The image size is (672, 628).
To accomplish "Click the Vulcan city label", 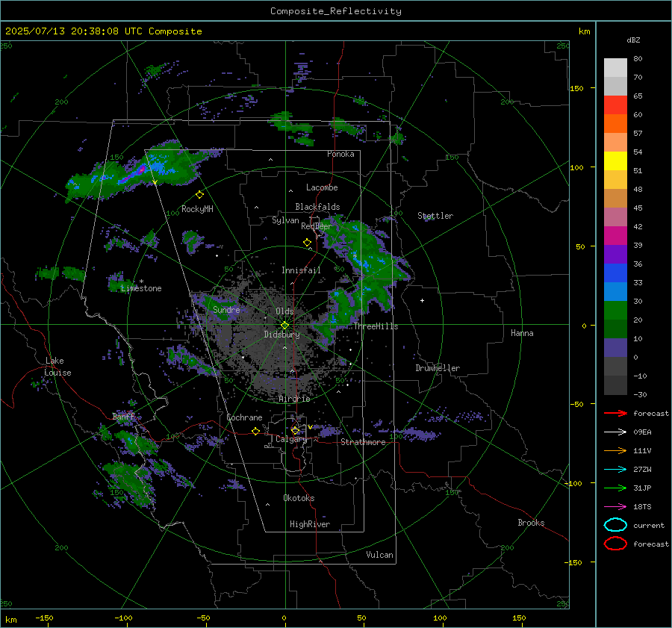I will pyautogui.click(x=379, y=555).
